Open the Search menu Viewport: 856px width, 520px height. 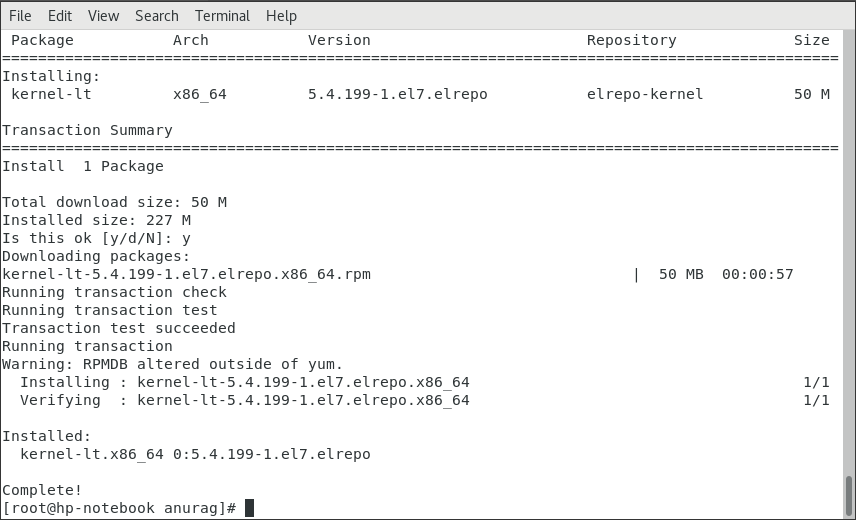coord(157,16)
